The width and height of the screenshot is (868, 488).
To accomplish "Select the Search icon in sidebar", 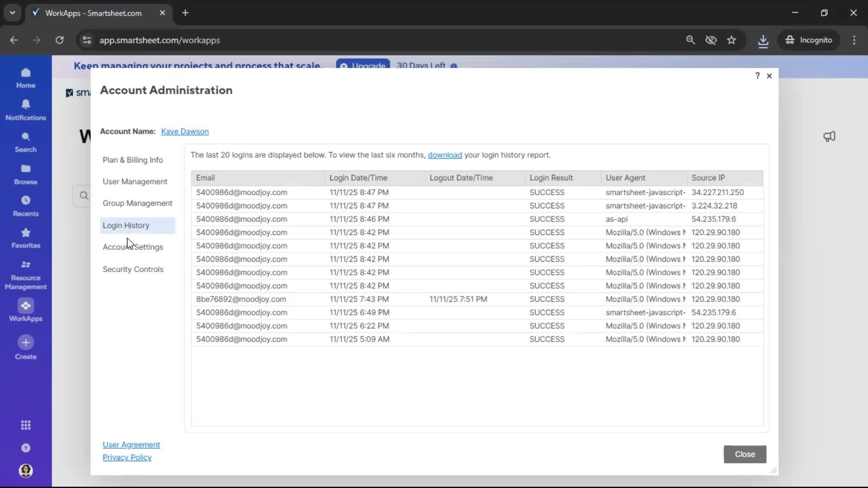I will click(26, 142).
